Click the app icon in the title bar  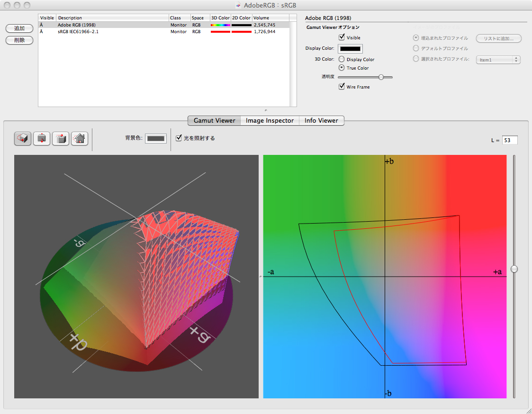point(238,5)
